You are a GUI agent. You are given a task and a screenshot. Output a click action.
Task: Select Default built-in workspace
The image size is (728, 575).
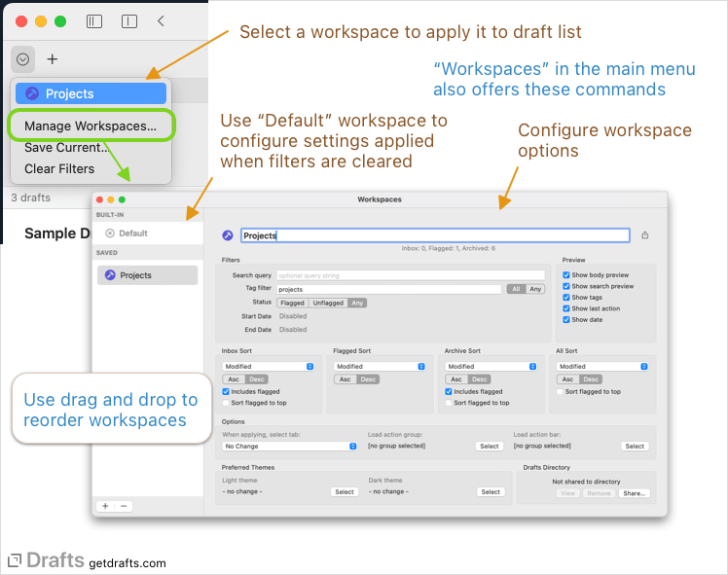coord(148,234)
